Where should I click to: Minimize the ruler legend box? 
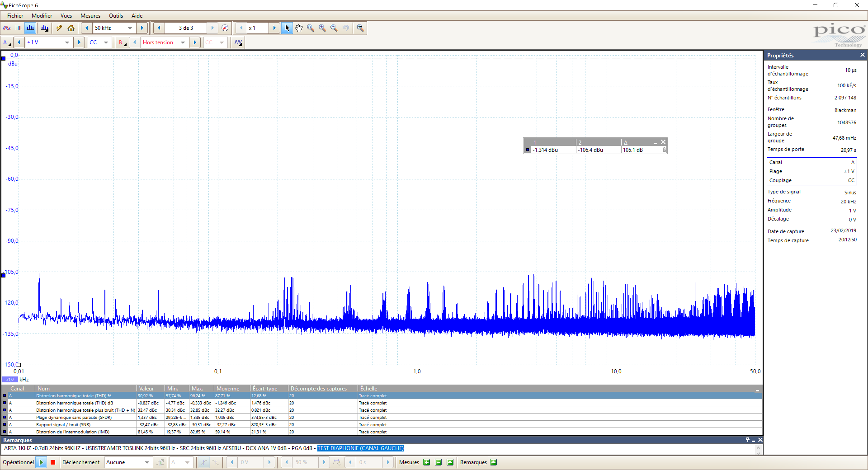pos(655,142)
